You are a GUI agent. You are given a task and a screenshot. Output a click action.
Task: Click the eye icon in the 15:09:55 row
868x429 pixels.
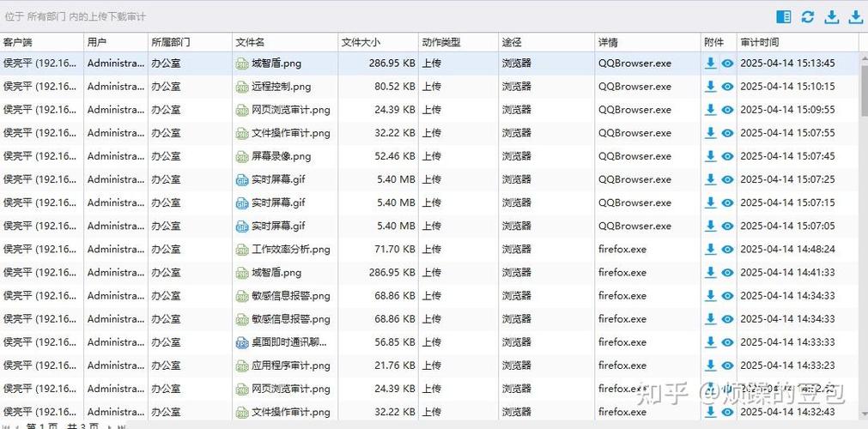[727, 110]
